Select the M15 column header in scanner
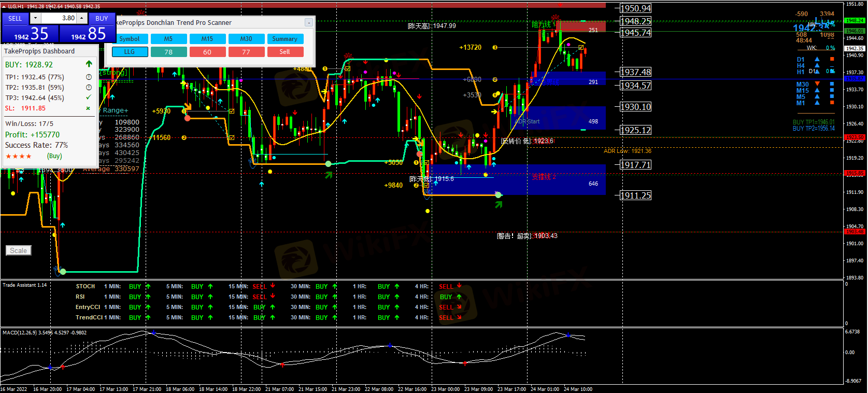The width and height of the screenshot is (868, 393). tap(207, 39)
